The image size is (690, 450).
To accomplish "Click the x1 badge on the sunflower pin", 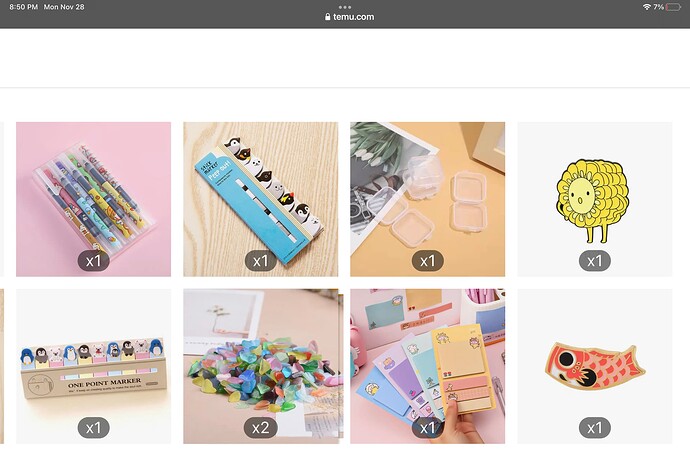I will 595,261.
